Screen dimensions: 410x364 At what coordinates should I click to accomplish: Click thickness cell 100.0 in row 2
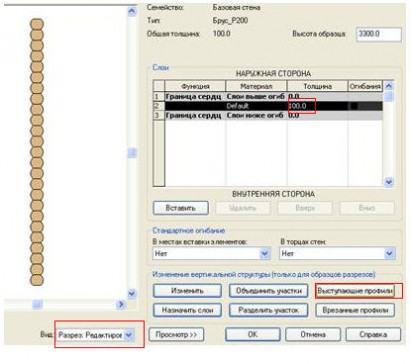[x=317, y=106]
